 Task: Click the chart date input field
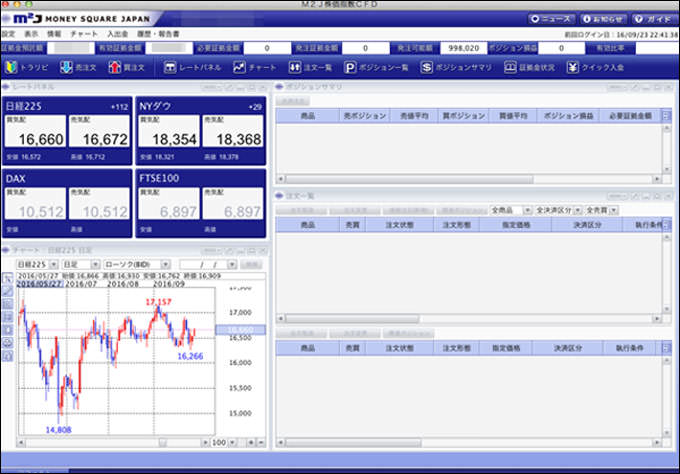click(204, 265)
